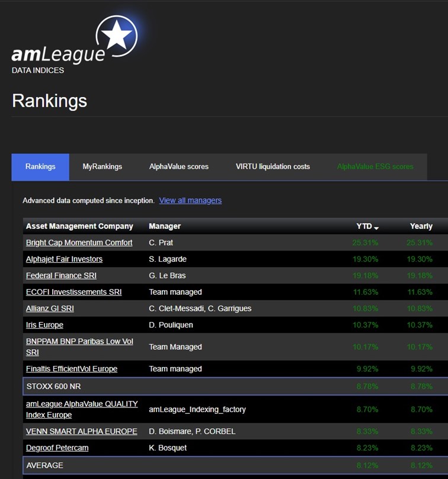Image resolution: width=448 pixels, height=479 pixels.
Task: Click the amLeague wordmark text
Action: 58,54
